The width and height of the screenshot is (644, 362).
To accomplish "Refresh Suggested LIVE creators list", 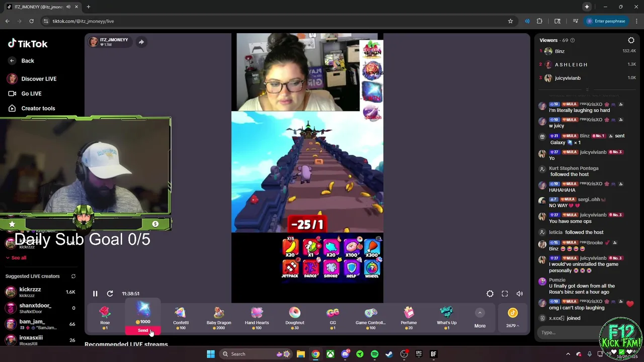I will point(73,276).
